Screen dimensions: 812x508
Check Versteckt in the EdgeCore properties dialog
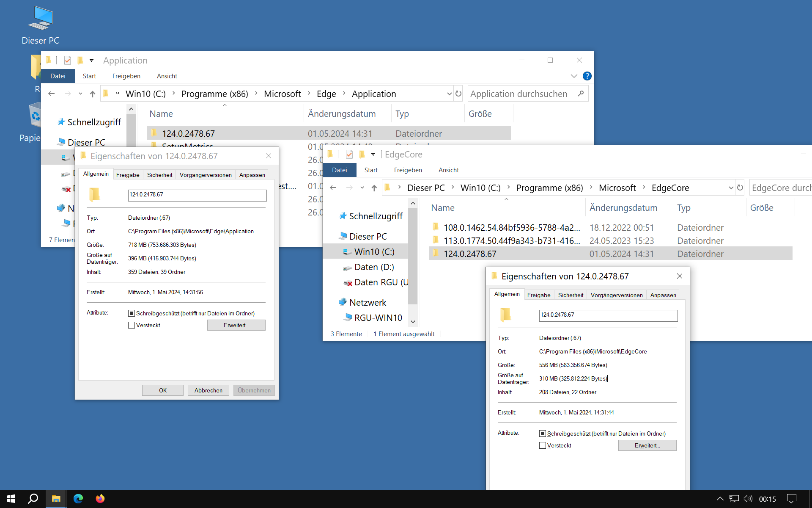tap(543, 445)
